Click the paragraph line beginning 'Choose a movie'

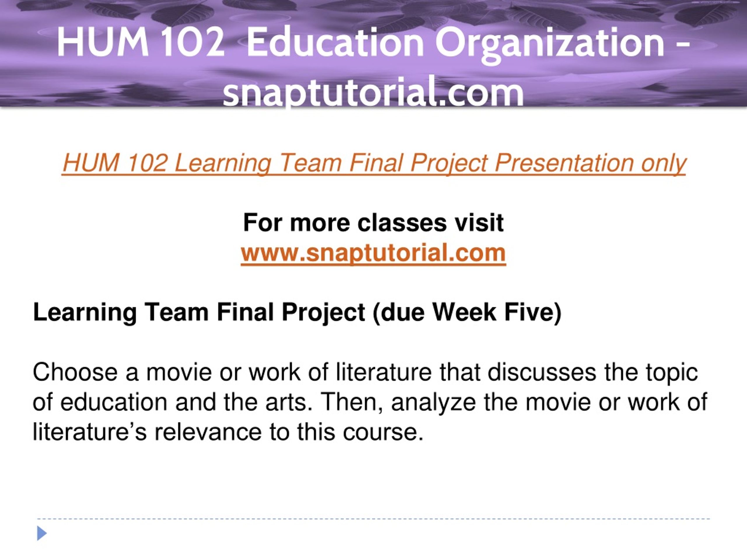pos(365,372)
